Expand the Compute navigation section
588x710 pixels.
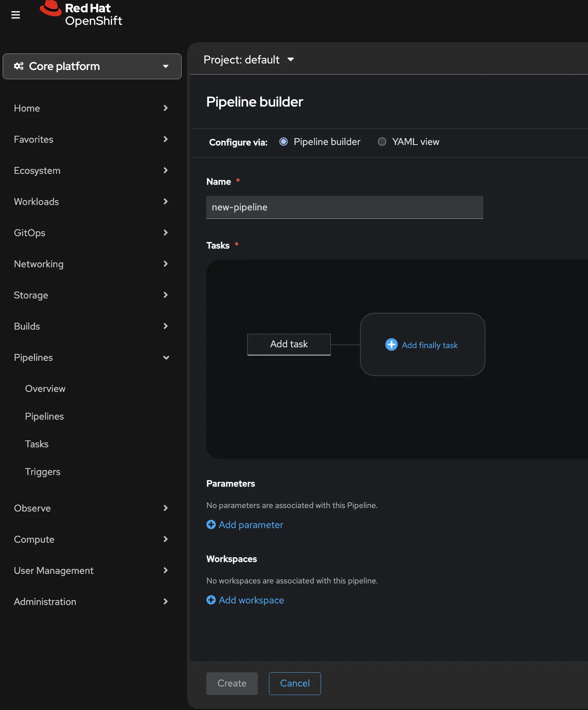click(92, 539)
